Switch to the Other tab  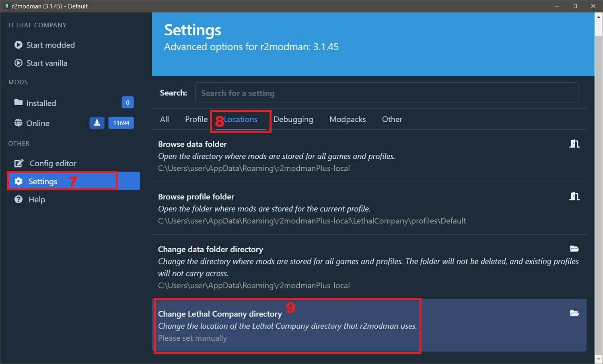[x=392, y=119]
